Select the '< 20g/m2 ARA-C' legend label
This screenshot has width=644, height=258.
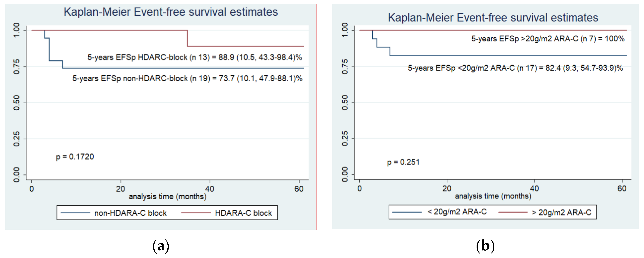457,212
